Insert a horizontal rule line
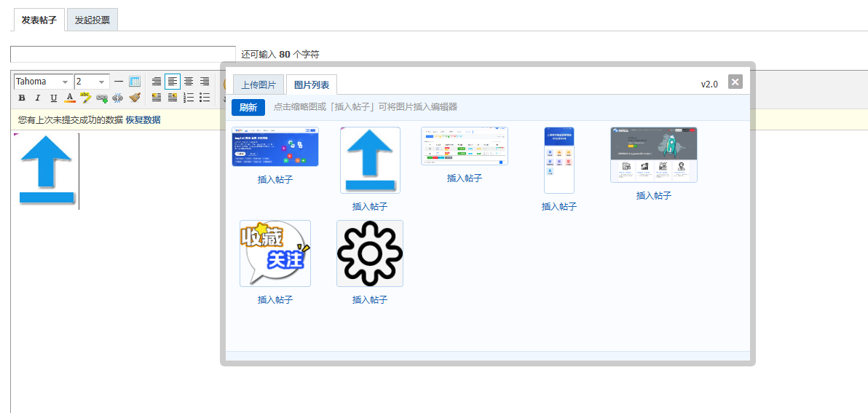868x413 pixels. coord(119,82)
